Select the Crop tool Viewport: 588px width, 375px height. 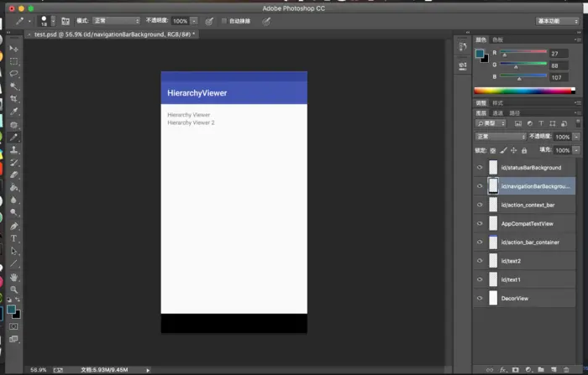click(x=14, y=99)
